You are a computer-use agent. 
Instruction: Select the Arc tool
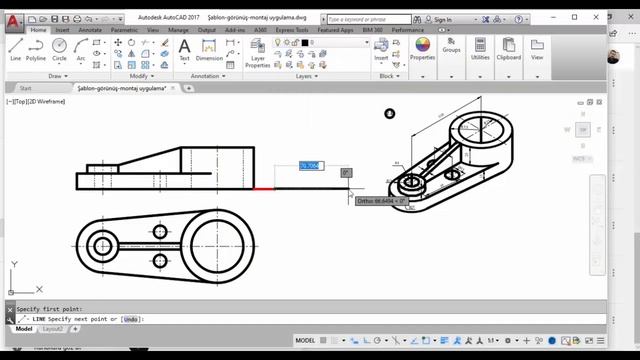pos(81,49)
